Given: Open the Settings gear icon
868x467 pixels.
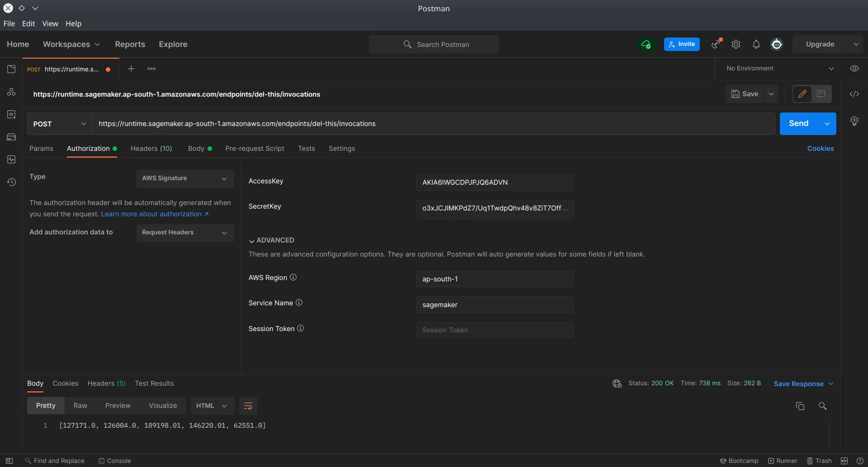Looking at the screenshot, I should click(x=736, y=44).
